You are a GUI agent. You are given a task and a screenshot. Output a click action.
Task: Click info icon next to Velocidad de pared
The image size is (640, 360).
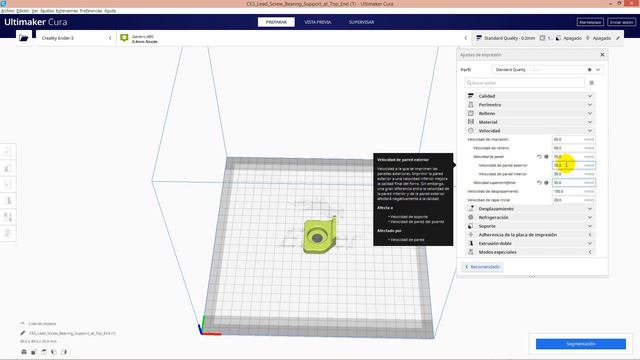(x=546, y=157)
